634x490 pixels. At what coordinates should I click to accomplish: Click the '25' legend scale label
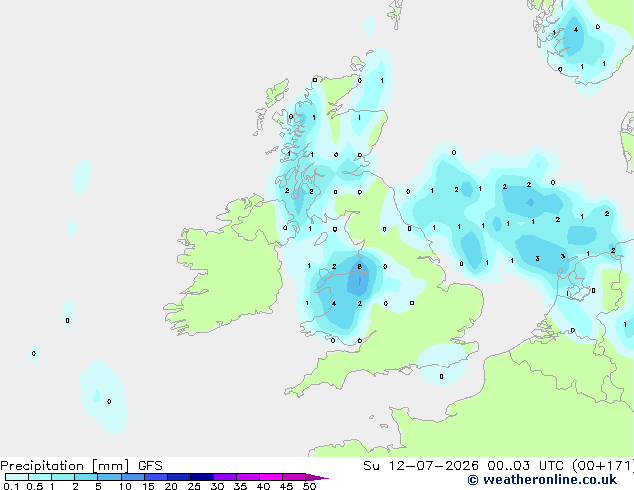(x=194, y=486)
